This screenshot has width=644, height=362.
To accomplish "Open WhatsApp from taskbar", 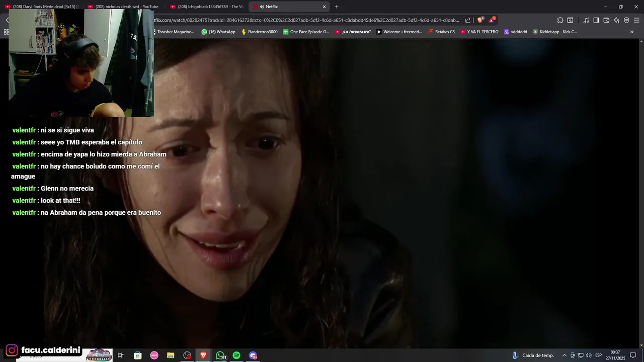I will (220, 355).
